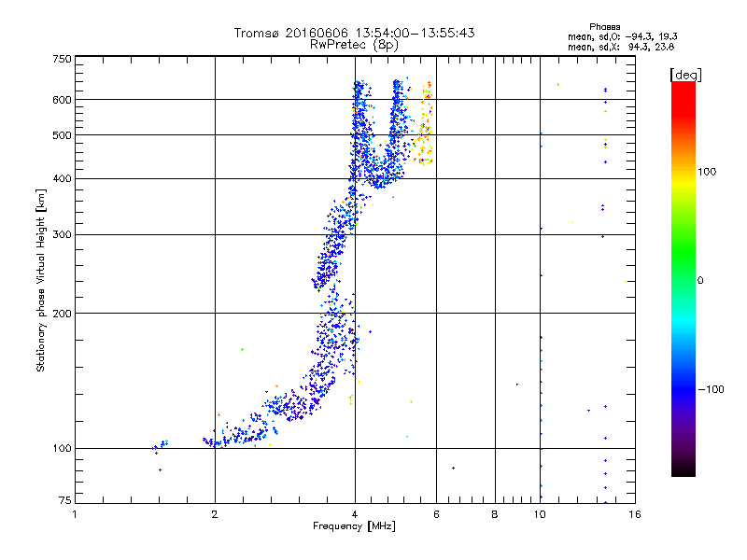Screen dimensions: 747x560
Task: Click the y-axis tick label '75'
Action: 65,500
